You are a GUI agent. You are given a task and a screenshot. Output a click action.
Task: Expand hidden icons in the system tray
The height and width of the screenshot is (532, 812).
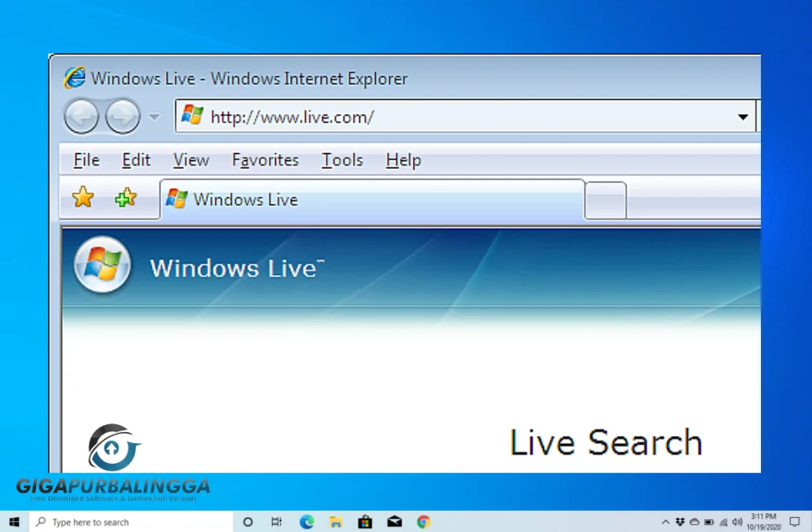tap(664, 521)
